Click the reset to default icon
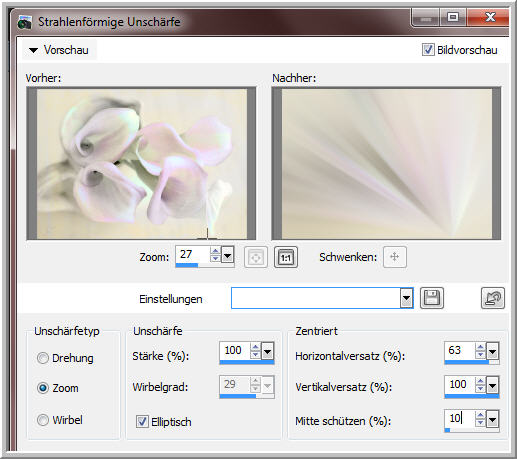Screen dimensions: 517x459 click(x=493, y=298)
